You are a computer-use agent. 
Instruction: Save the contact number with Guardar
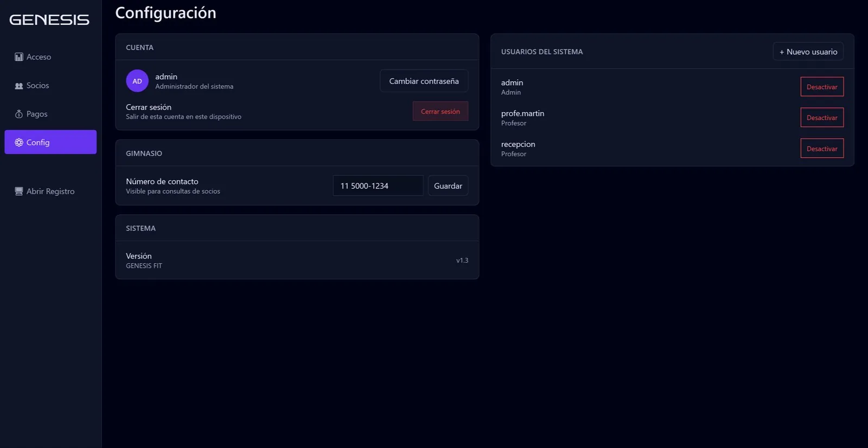(x=448, y=185)
